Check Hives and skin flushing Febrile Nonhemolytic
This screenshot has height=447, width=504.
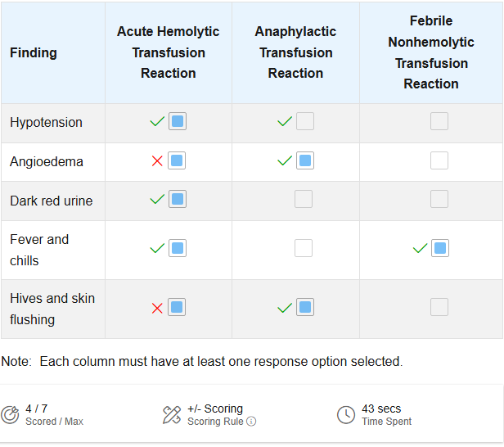tap(439, 307)
